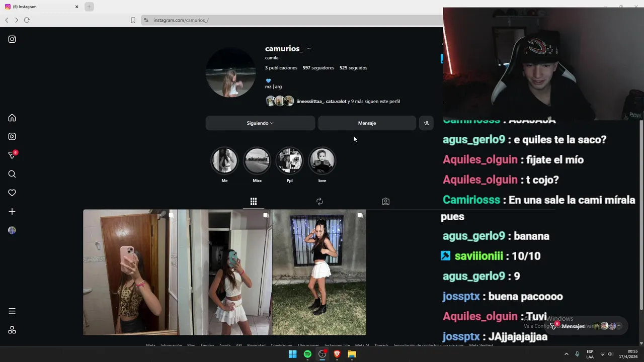Open File Explorer from the taskbar
Image resolution: width=644 pixels, height=362 pixels.
352,354
